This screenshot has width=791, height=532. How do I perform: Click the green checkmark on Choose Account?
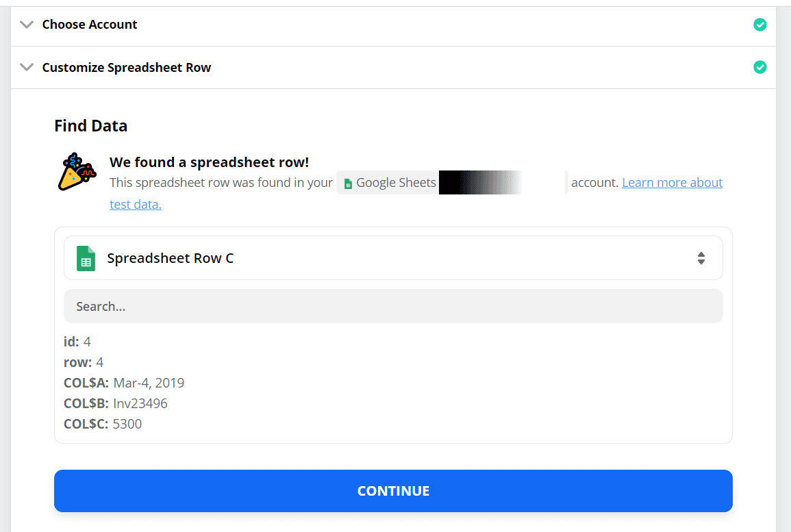tap(759, 25)
